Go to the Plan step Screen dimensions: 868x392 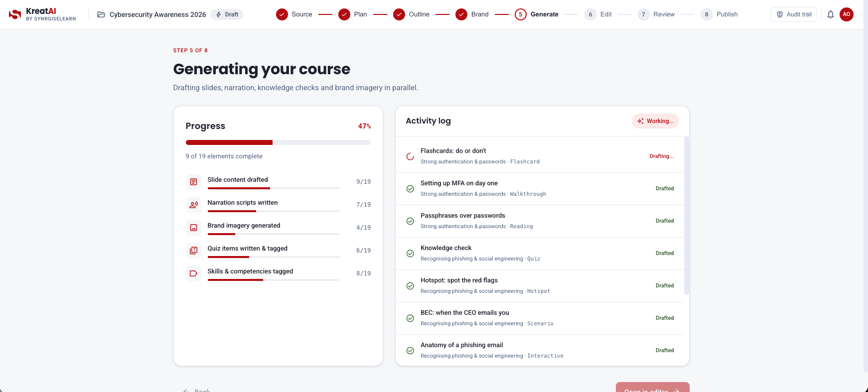point(353,14)
